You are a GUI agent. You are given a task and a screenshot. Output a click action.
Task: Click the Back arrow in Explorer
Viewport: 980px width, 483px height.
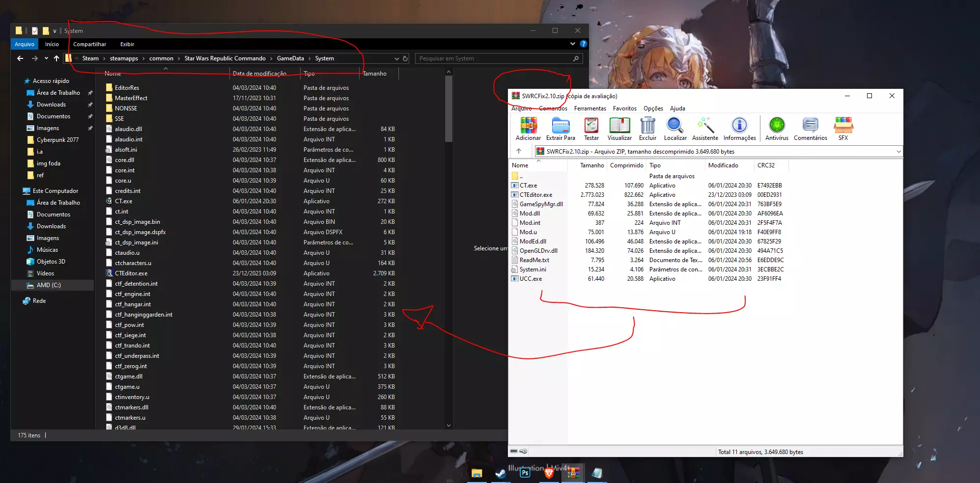tap(20, 58)
